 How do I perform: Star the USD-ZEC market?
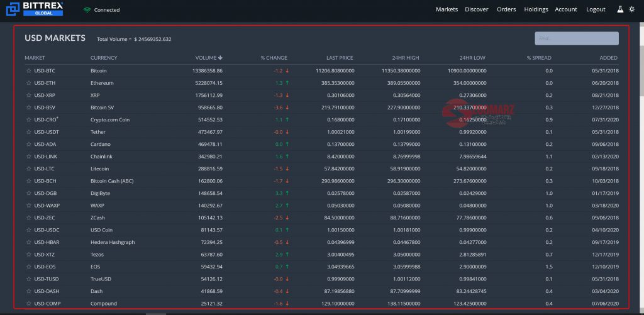(x=29, y=218)
